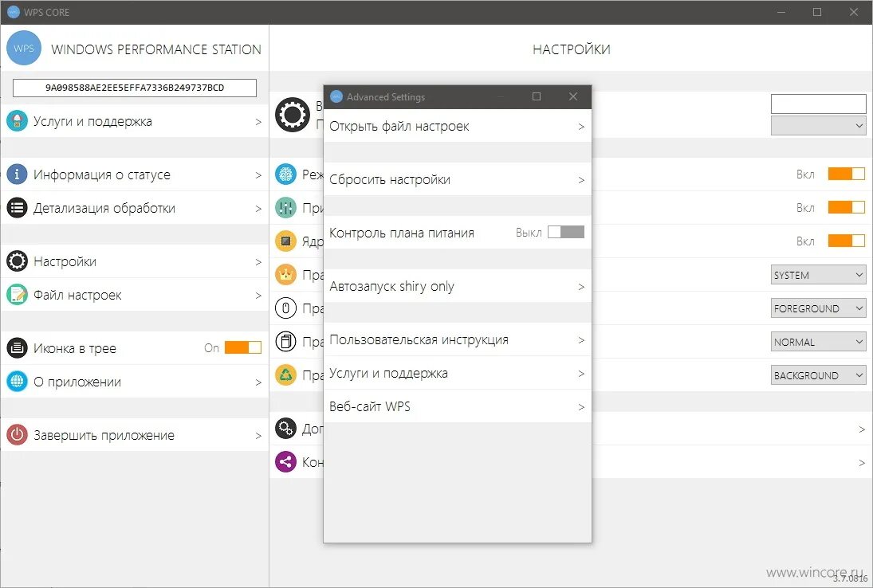Turn off the Вкл switch on top row
Image resolution: width=873 pixels, height=588 pixels.
tap(846, 174)
